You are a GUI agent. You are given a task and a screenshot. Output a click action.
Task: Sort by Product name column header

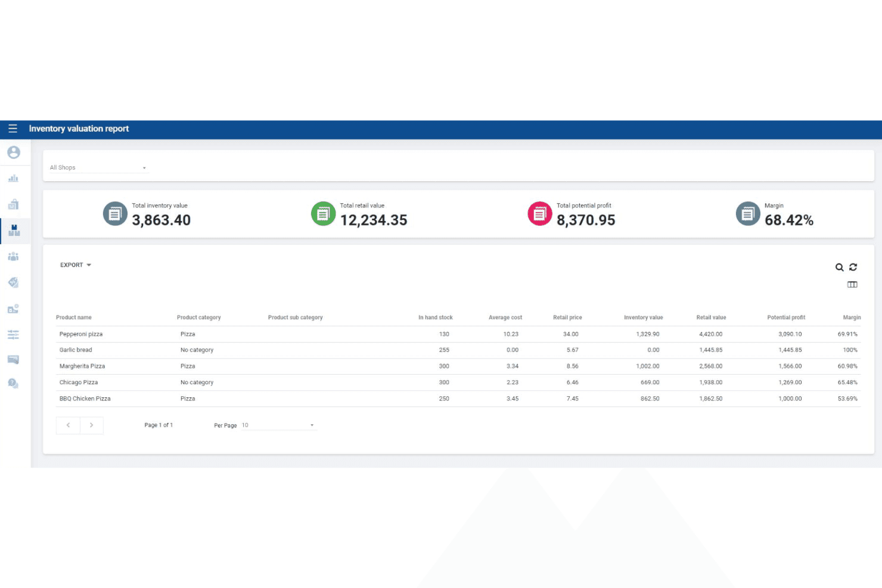[x=74, y=318]
